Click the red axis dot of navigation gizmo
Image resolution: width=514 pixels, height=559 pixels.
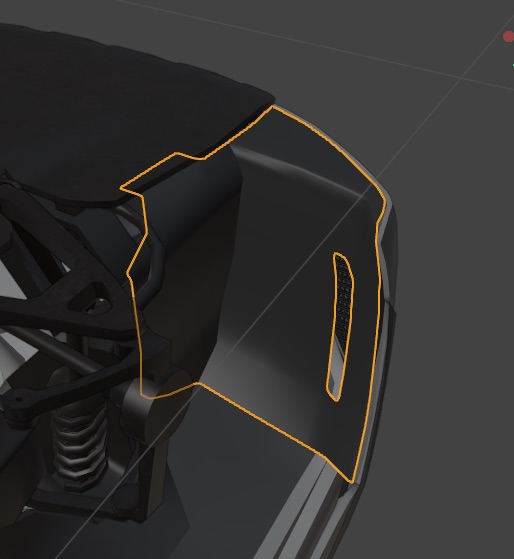click(x=508, y=37)
